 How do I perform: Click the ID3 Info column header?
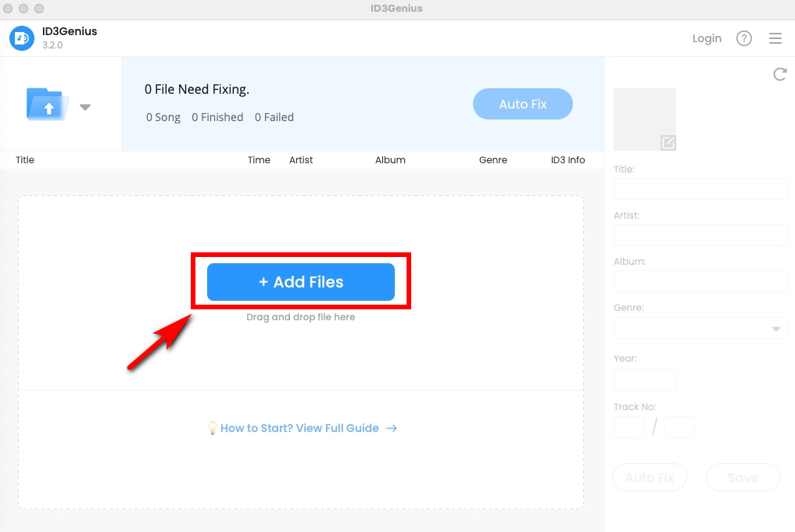click(568, 160)
